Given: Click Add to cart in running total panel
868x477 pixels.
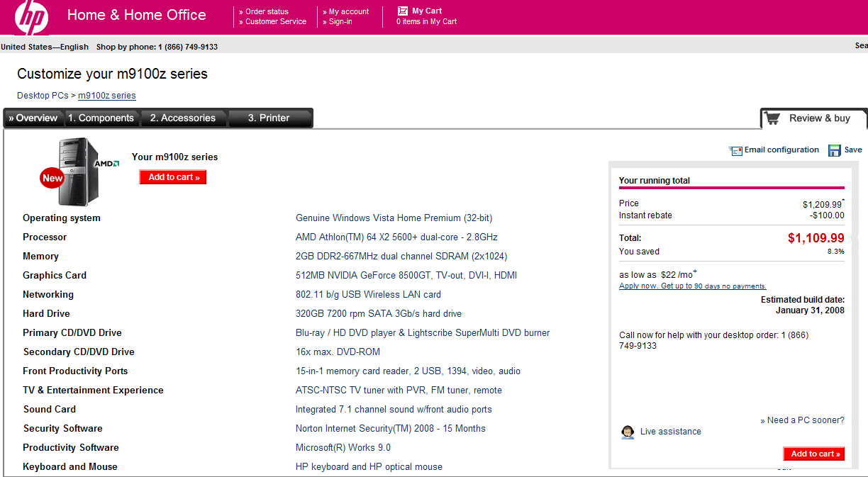Looking at the screenshot, I should point(814,454).
